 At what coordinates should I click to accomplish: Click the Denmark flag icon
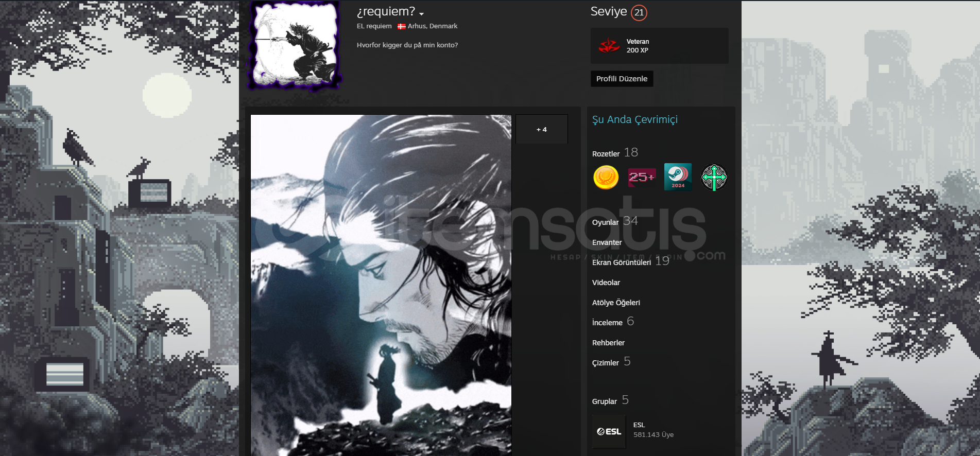pos(402,26)
